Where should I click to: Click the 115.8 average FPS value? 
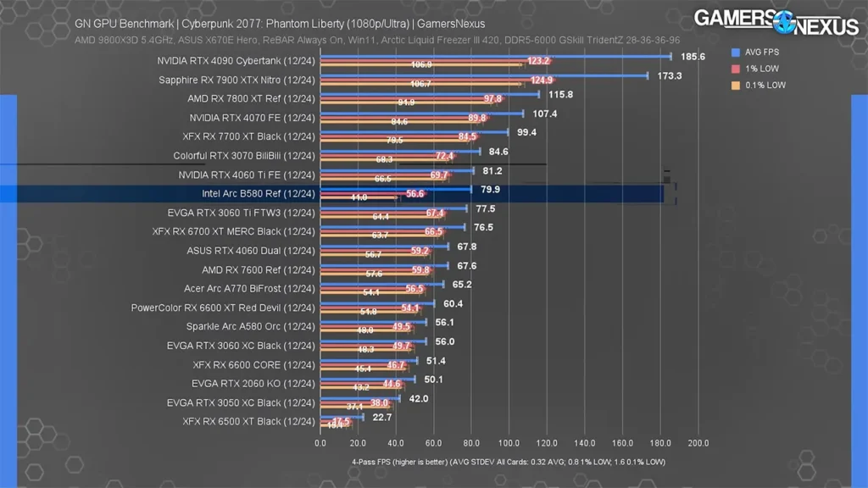561,95
